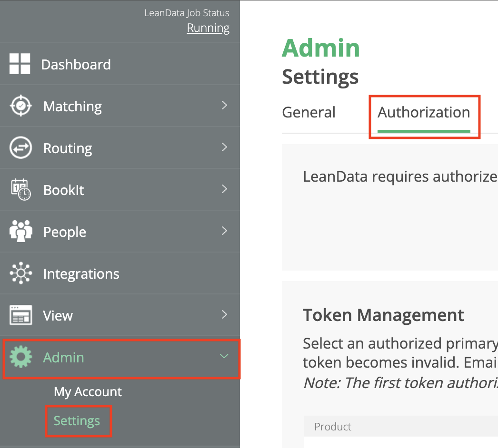Screen dimensions: 498x448
Task: Open the Matching menu label
Action: (x=72, y=107)
